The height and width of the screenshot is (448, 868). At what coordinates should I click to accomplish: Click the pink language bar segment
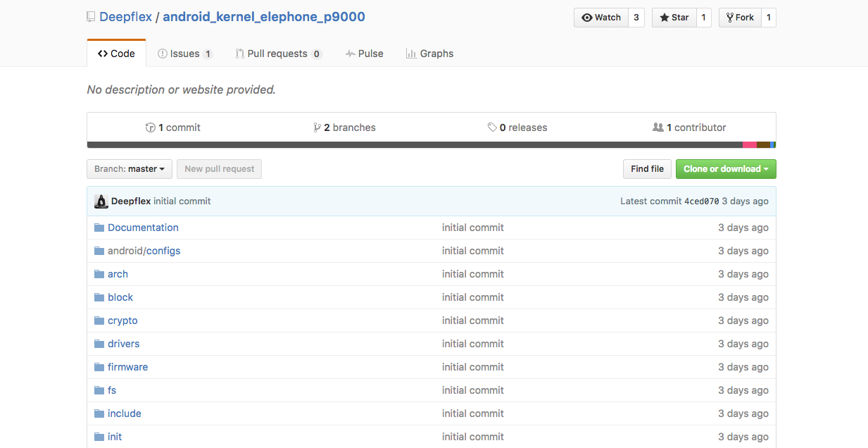tap(750, 145)
